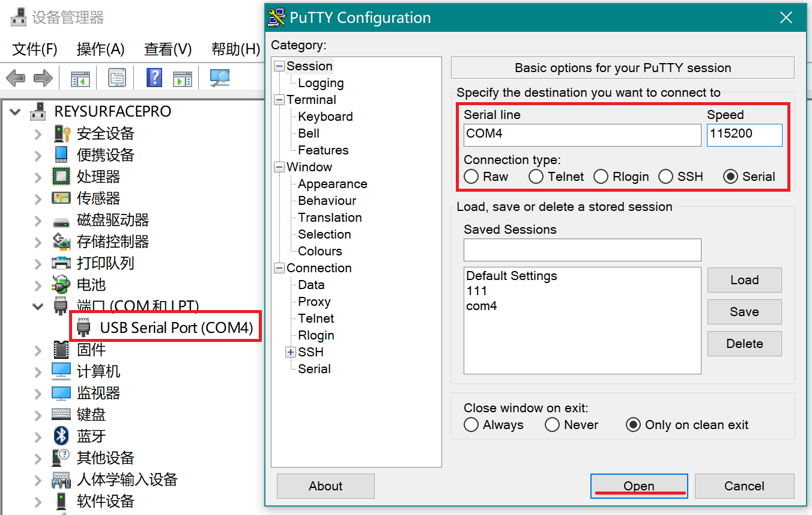Open the 查看(V) menu
Viewport: 812px width, 515px height.
tap(168, 49)
